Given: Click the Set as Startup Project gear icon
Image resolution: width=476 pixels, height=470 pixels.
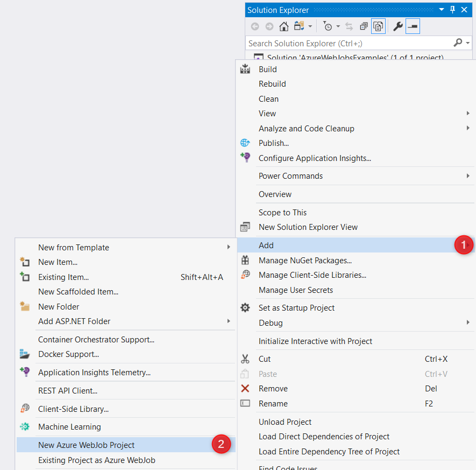Looking at the screenshot, I should [245, 307].
